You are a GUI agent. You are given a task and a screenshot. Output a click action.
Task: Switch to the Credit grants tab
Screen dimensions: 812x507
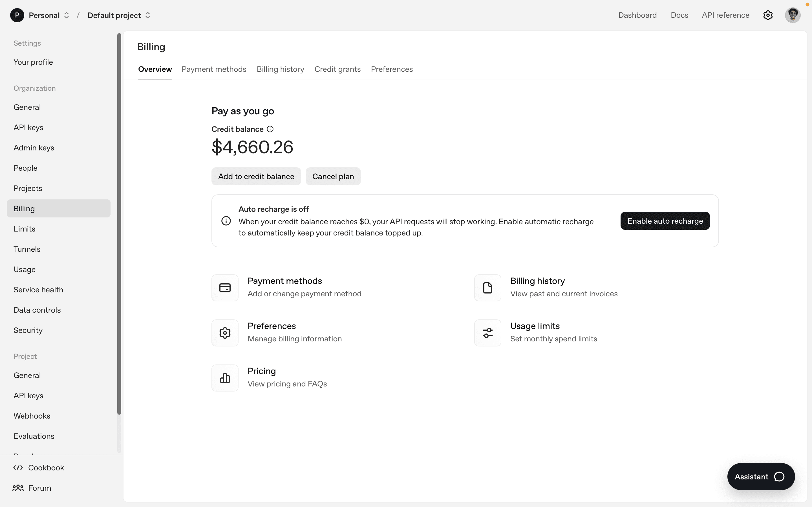(337, 69)
